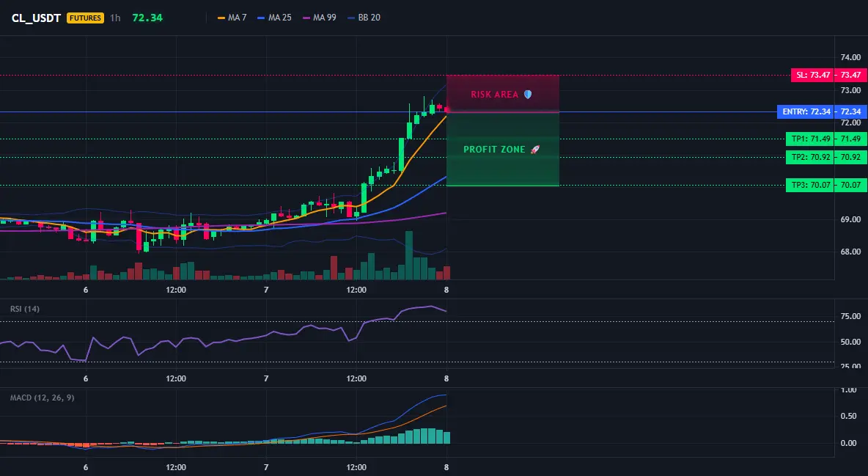868x476 pixels.
Task: Toggle the MA 7 legend item
Action: 232,18
